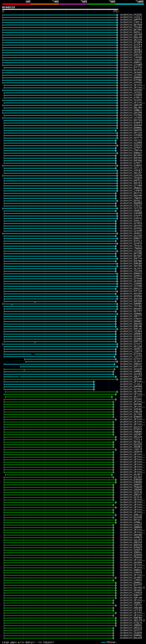Click the red ~20% identity legend segment
This screenshot has width=146, height=644.
coord(16,4)
